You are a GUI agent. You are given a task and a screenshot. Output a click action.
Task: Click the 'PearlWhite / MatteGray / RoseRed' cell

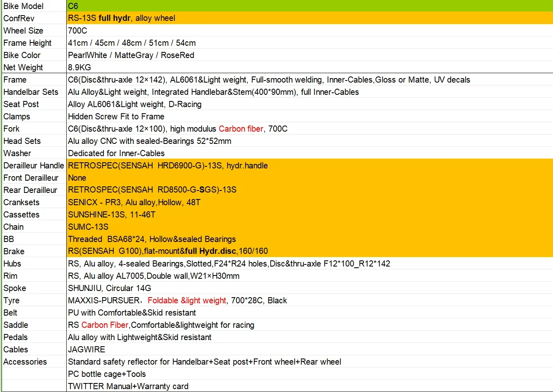310,55
